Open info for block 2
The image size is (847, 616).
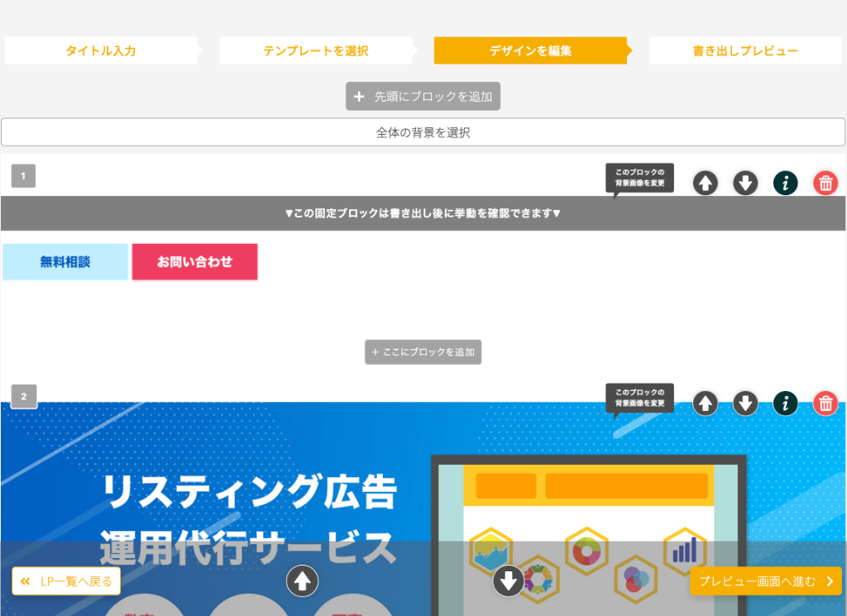[786, 404]
